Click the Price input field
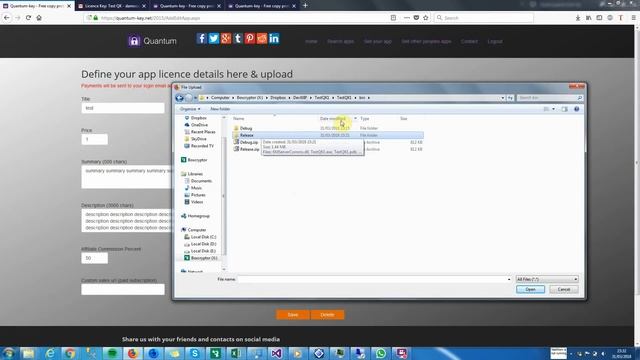 94,140
